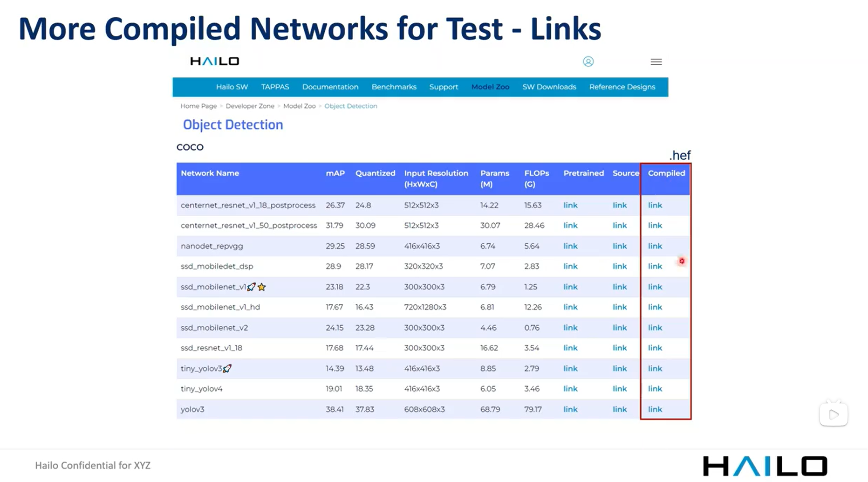Open Compiled link for yolov3
Viewport: 868px width, 482px height.
[655, 409]
